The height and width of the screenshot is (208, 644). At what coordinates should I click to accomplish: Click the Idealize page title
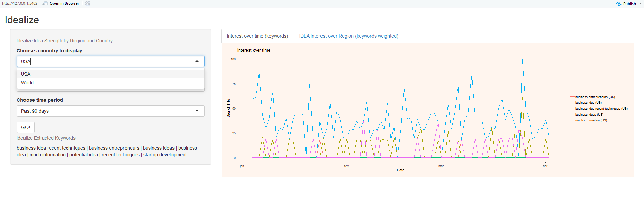pyautogui.click(x=22, y=20)
